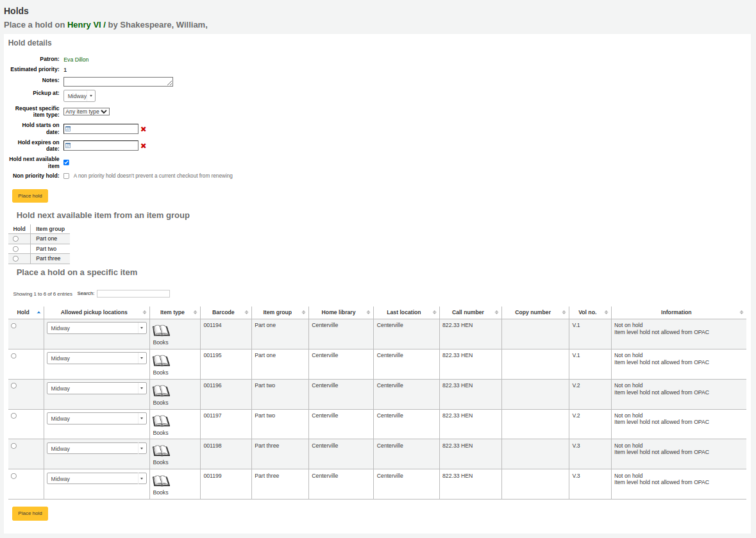This screenshot has width=756, height=538.
Task: Sort table by Item group column
Action: click(280, 312)
